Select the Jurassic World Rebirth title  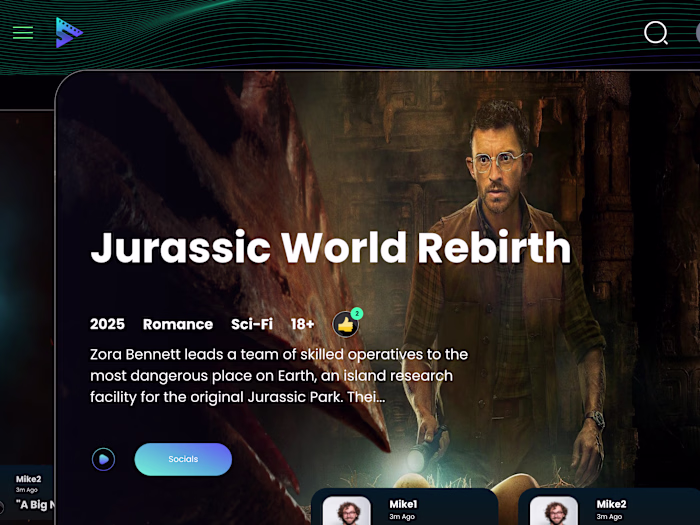[x=331, y=247]
